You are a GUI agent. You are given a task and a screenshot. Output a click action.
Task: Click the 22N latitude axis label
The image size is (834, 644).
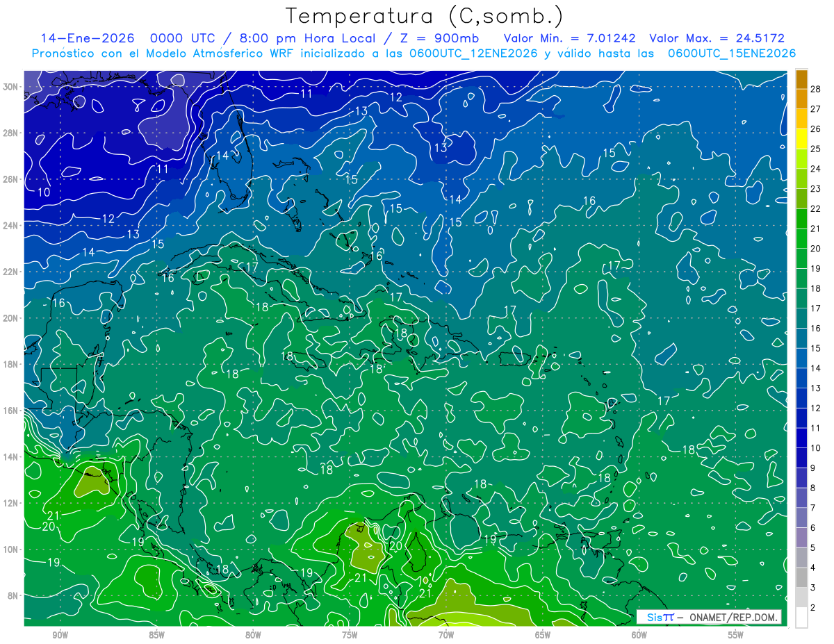click(10, 272)
